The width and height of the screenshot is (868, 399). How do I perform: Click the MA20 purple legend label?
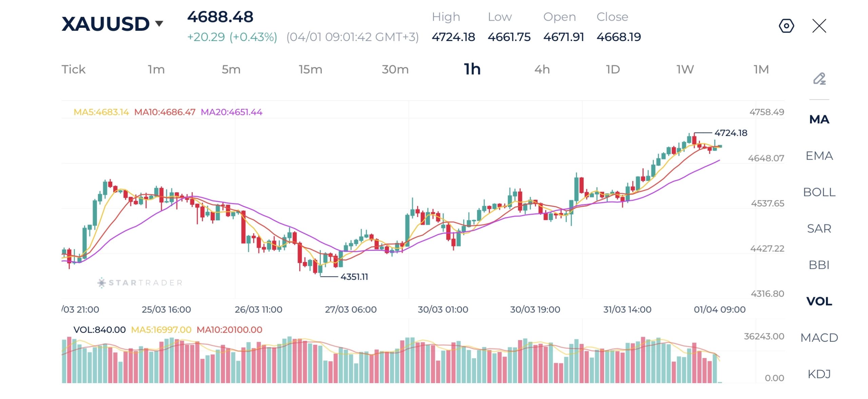click(x=232, y=112)
